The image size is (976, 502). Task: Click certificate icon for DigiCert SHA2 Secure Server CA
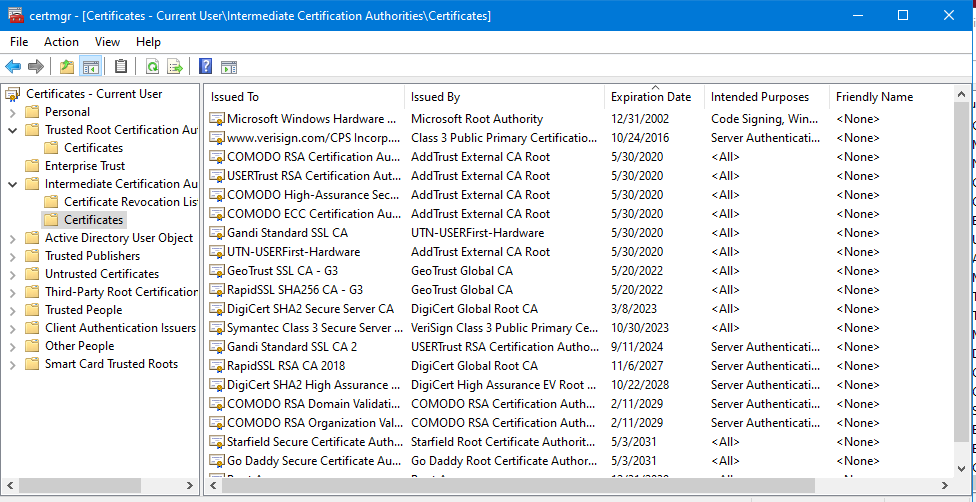(217, 309)
